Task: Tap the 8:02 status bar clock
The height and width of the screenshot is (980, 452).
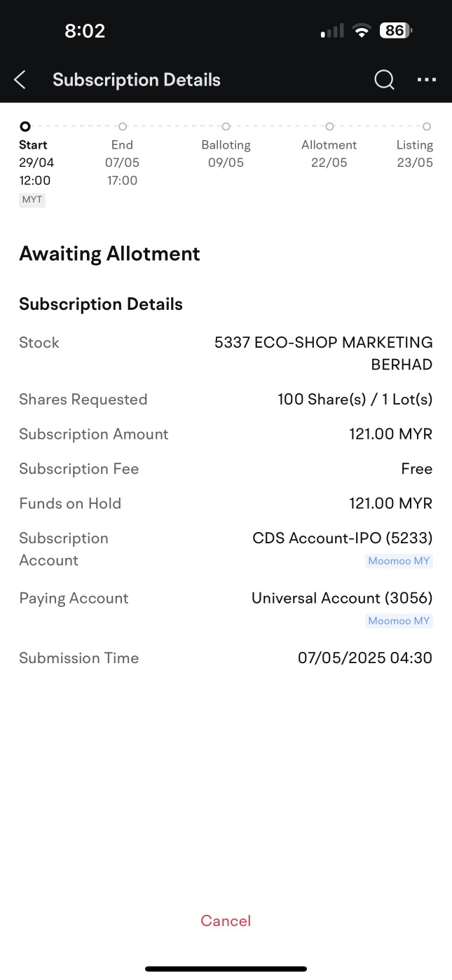Action: point(85,31)
